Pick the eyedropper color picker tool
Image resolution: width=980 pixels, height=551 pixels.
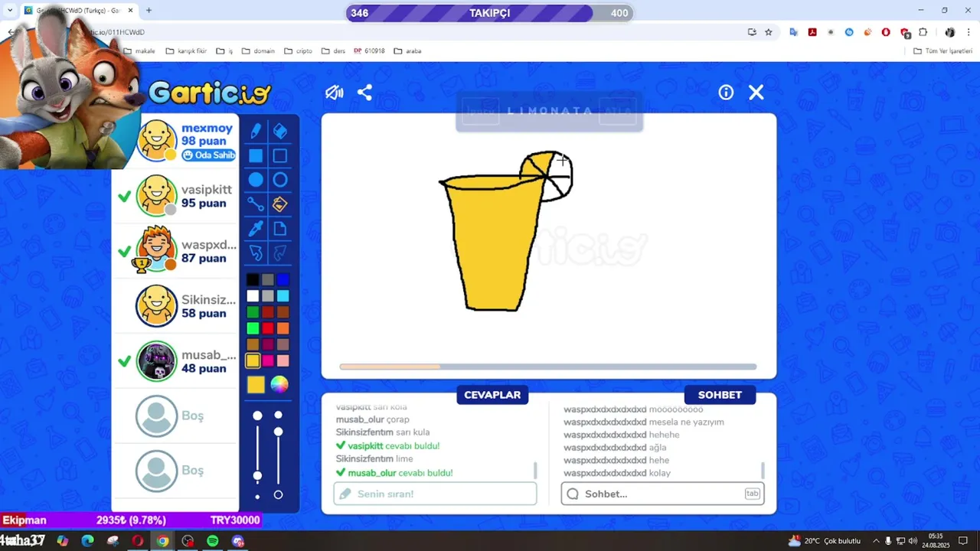256,228
